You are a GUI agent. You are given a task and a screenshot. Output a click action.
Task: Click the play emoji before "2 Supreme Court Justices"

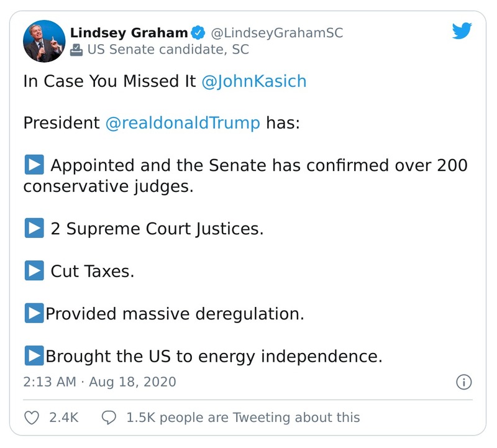coord(34,229)
